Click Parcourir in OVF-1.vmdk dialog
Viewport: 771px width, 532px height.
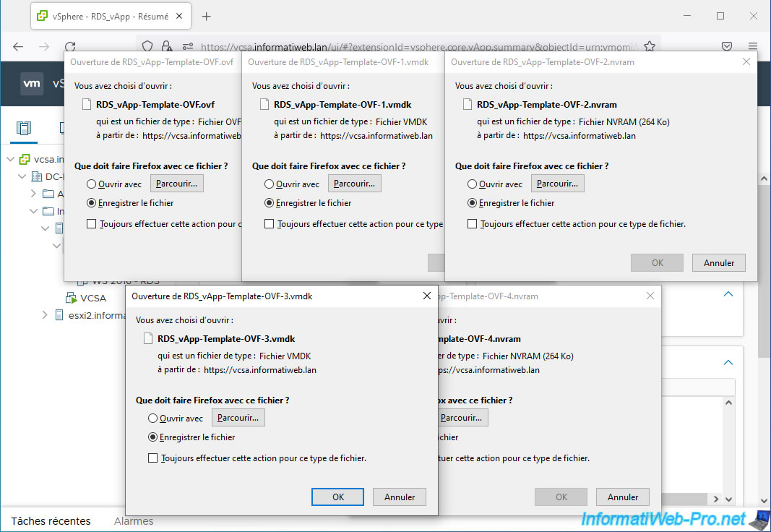coord(355,184)
